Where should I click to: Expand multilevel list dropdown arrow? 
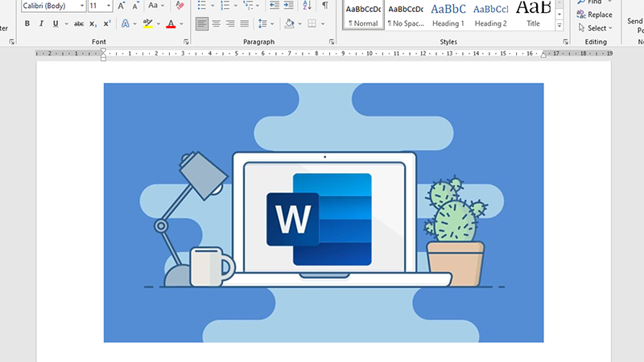pos(258,6)
